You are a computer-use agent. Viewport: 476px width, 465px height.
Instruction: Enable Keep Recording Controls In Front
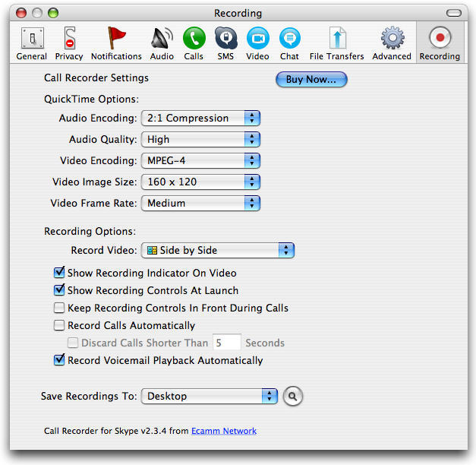point(59,308)
